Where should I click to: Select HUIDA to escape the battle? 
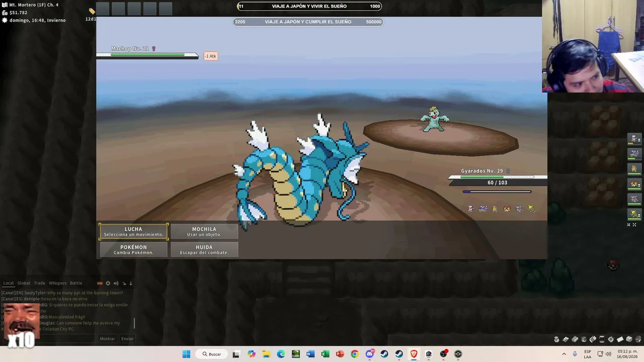coord(204,249)
